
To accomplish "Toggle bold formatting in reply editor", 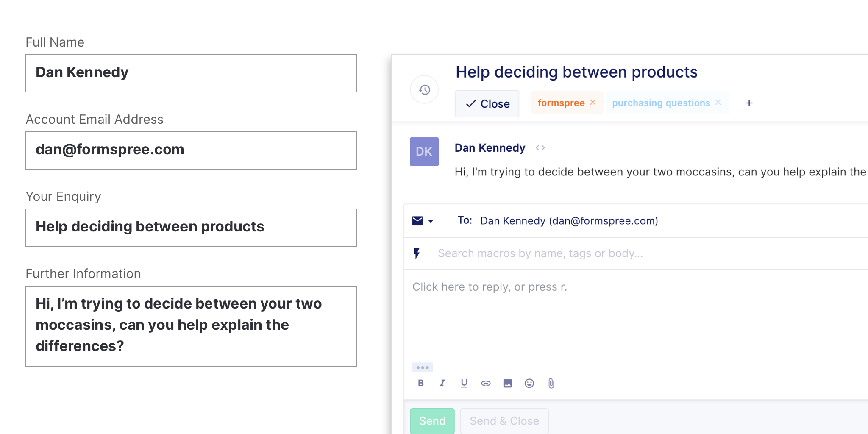I will click(420, 383).
